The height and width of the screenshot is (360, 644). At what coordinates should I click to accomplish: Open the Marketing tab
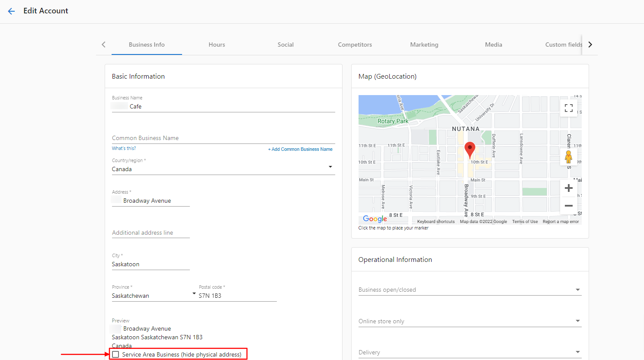[424, 45]
